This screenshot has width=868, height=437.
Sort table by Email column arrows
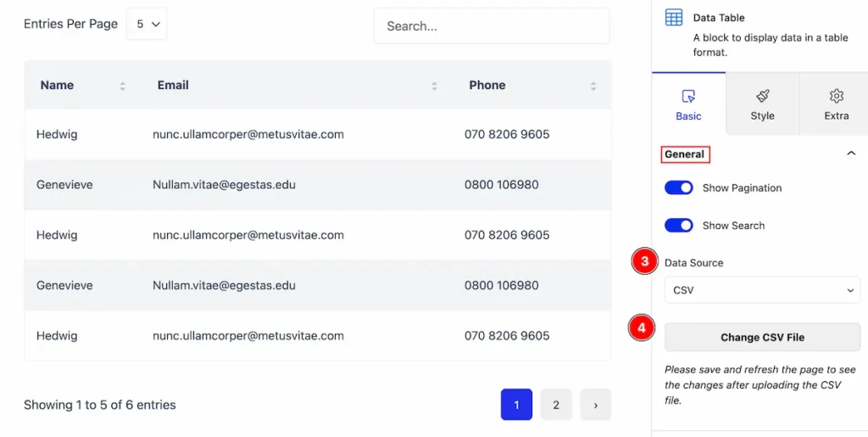coord(434,86)
